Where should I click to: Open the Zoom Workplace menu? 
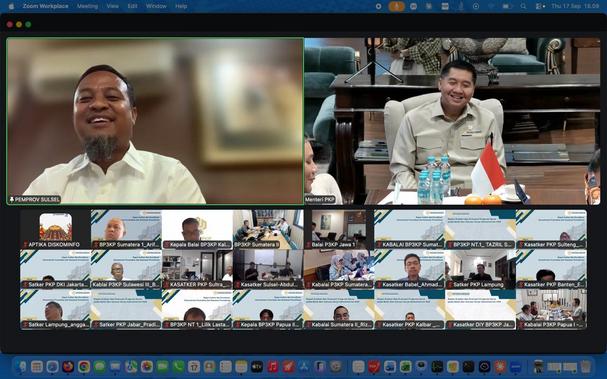[45, 6]
